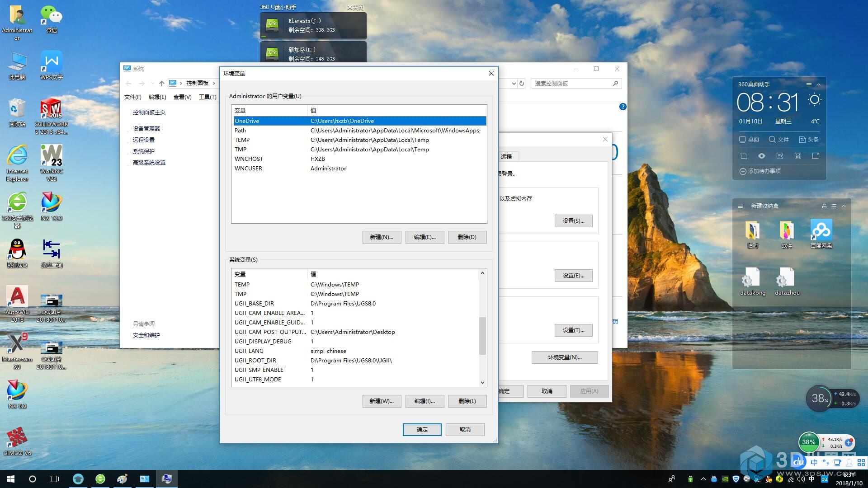The width and height of the screenshot is (868, 488).
Task: Open the 临时 folder in 新建收纳盒
Action: pyautogui.click(x=752, y=234)
